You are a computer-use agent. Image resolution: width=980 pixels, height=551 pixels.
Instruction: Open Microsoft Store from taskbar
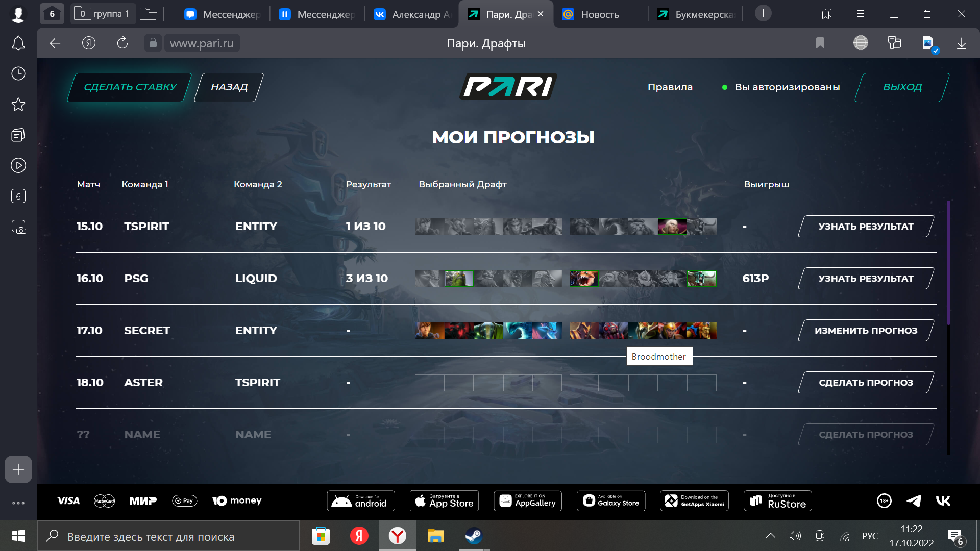pos(321,536)
